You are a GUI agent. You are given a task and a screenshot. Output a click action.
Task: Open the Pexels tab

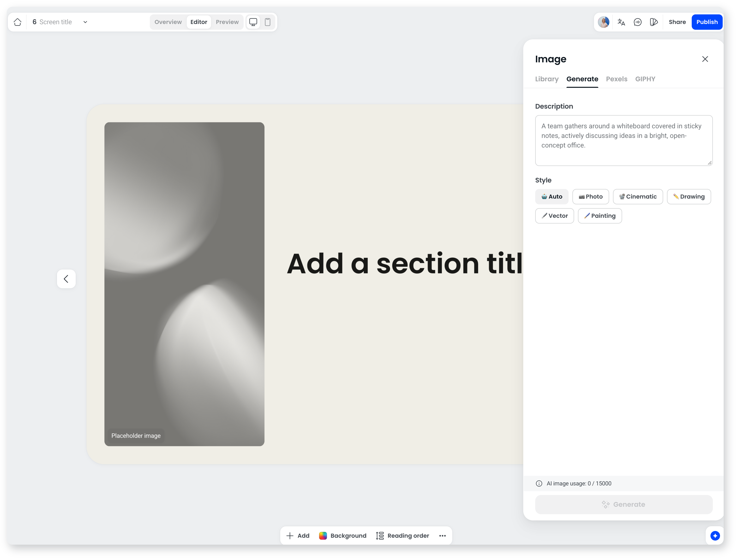click(617, 79)
